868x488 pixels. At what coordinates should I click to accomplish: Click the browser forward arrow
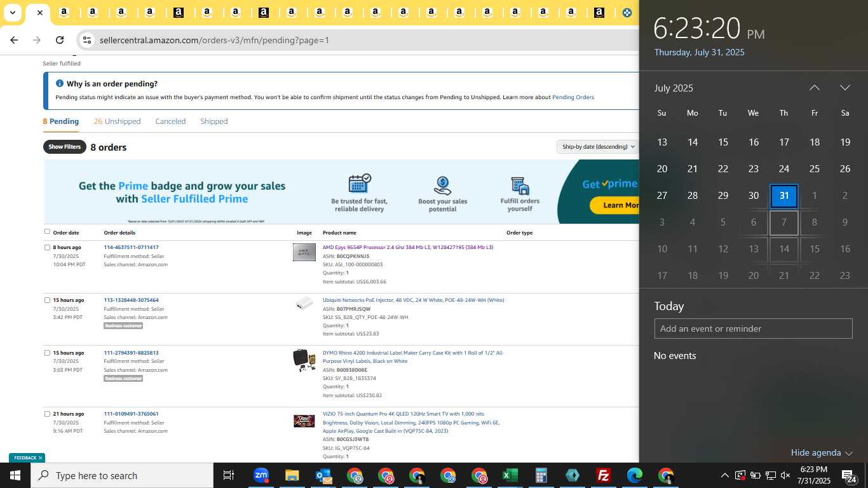click(37, 40)
